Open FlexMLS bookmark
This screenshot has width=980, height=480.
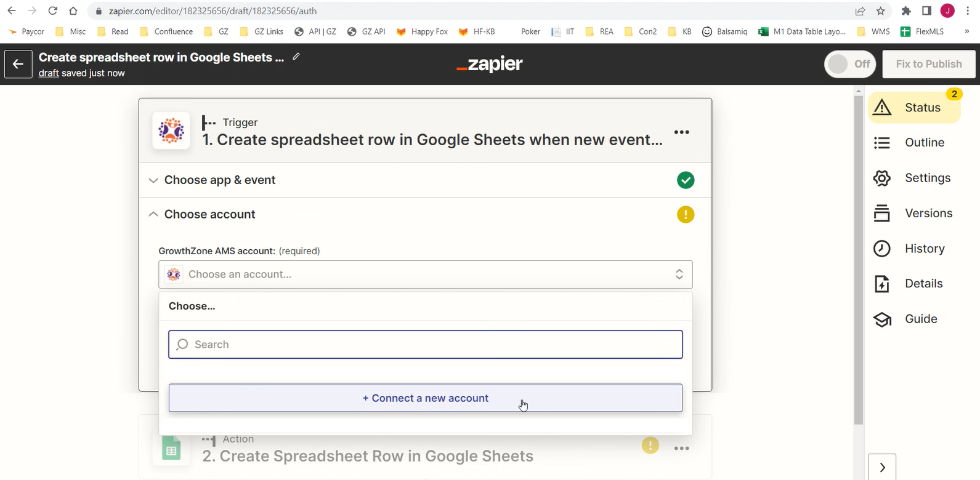pyautogui.click(x=922, y=31)
